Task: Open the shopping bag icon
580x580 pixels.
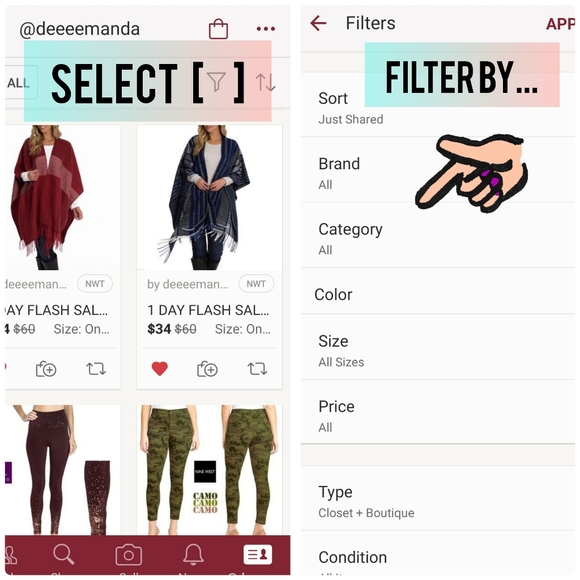Action: click(x=218, y=29)
